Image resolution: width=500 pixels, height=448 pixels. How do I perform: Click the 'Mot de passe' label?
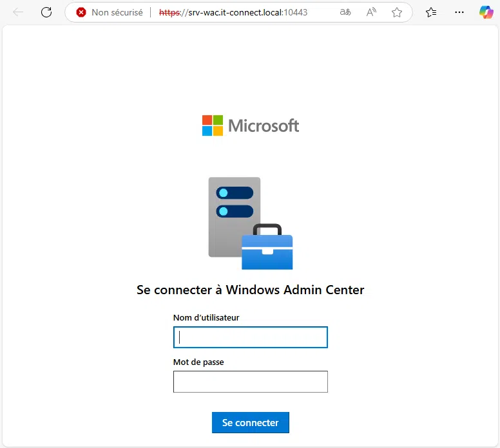[x=198, y=362]
